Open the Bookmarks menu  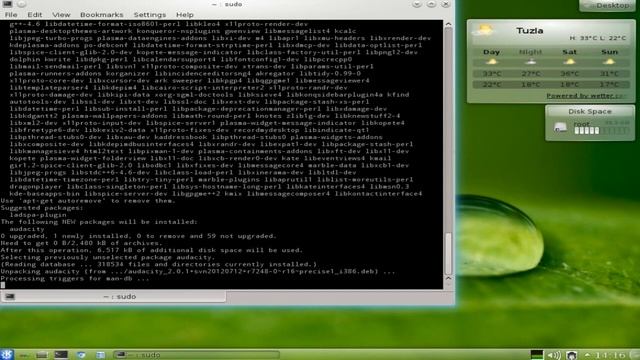[102, 15]
